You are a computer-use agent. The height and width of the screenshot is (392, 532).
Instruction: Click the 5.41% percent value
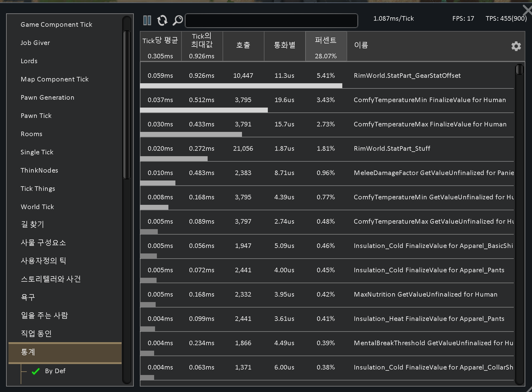(x=326, y=76)
